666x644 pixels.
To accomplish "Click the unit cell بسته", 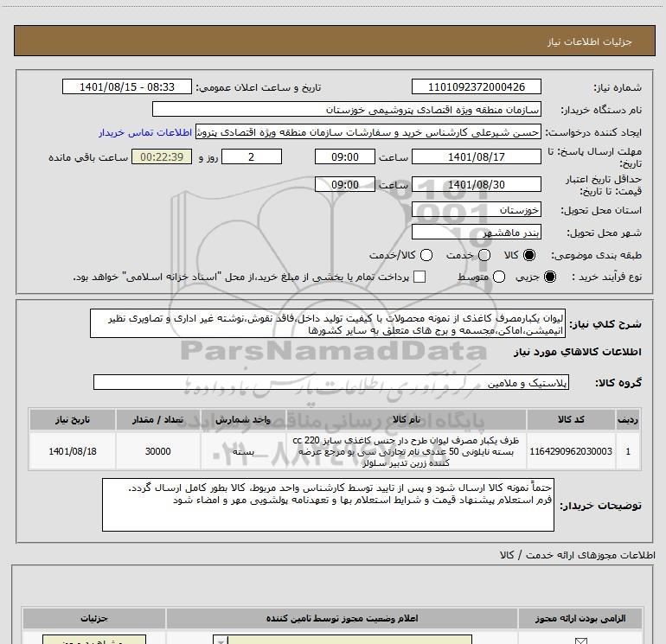I will click(x=243, y=451).
